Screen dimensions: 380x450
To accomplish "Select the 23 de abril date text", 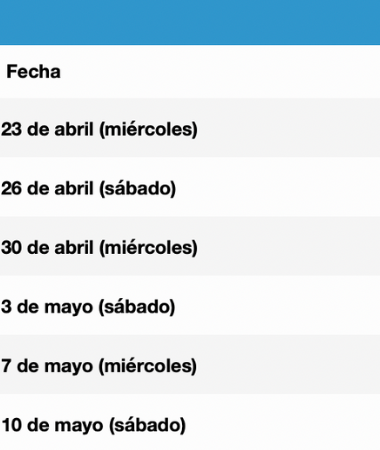I will 47,129.
